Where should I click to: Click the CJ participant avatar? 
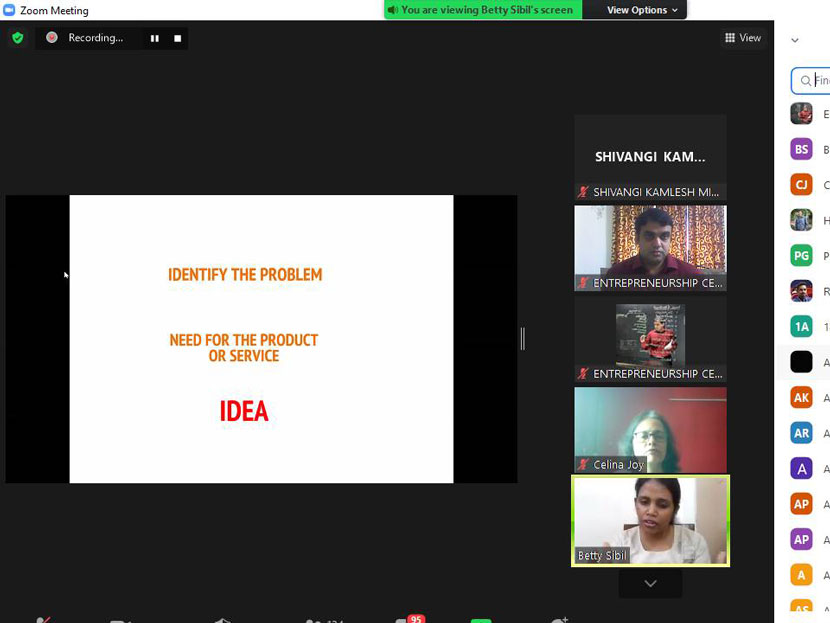[801, 184]
